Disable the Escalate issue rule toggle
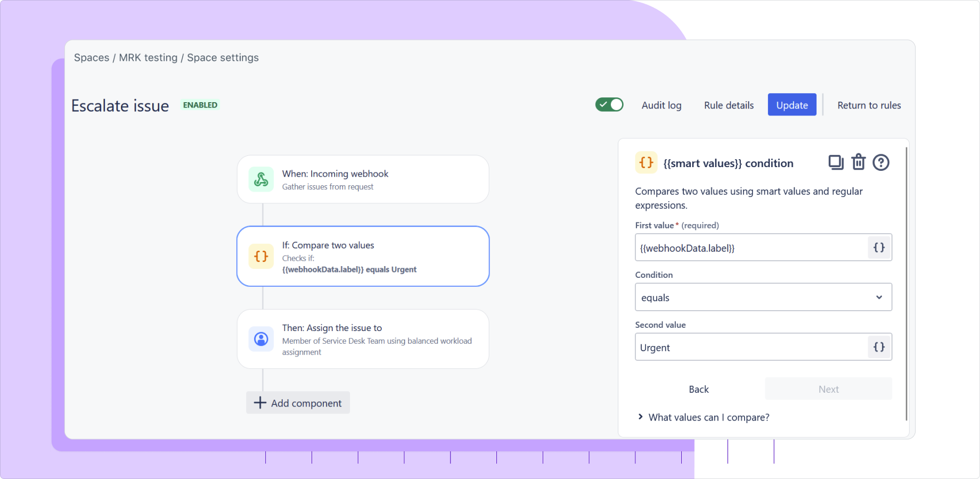This screenshot has width=980, height=479. [x=609, y=104]
